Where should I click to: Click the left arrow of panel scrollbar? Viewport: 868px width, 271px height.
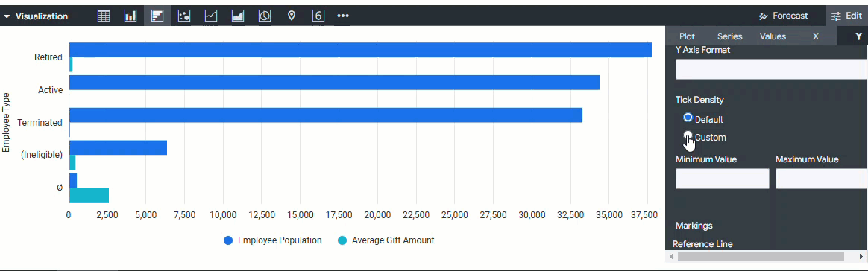point(671,257)
